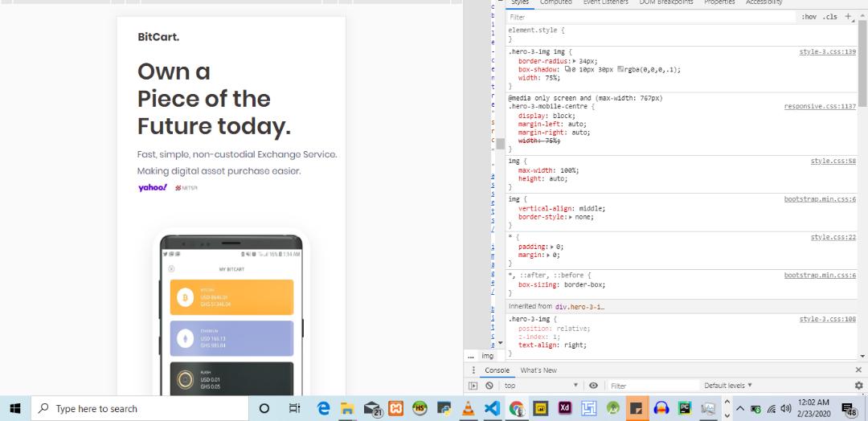Viewport: 868px width, 421px height.
Task: Create a live expression with eye icon
Action: (x=593, y=386)
